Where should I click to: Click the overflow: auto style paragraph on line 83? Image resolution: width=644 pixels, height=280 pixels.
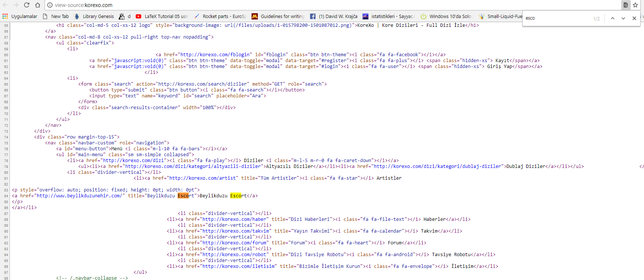click(106, 190)
